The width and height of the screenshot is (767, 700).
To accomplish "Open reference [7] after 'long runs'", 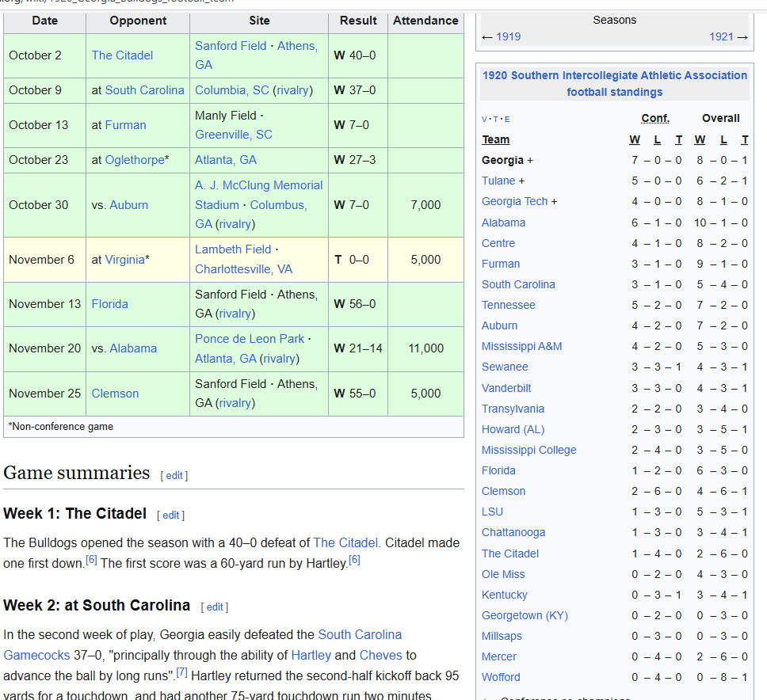I will (x=181, y=672).
